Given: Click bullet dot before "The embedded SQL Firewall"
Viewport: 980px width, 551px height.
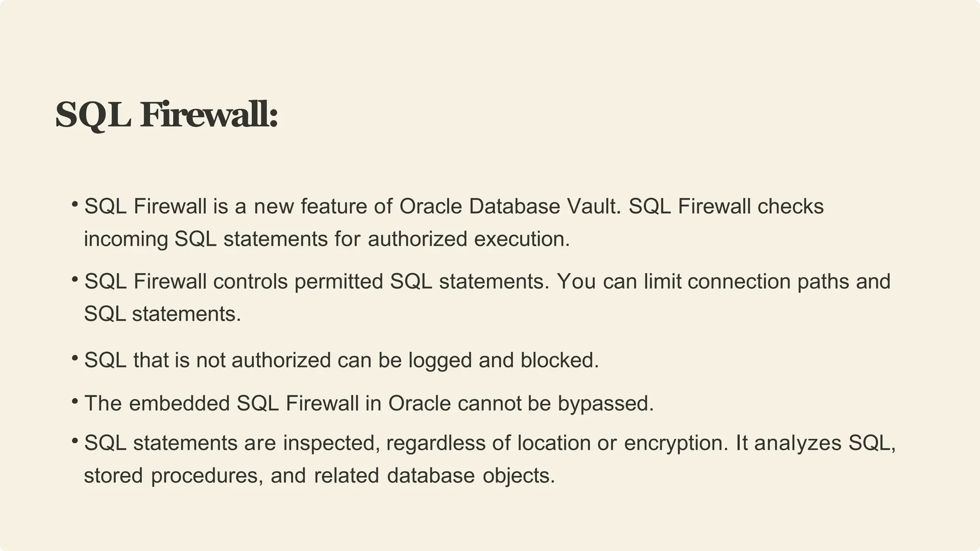Looking at the screenshot, I should (74, 401).
